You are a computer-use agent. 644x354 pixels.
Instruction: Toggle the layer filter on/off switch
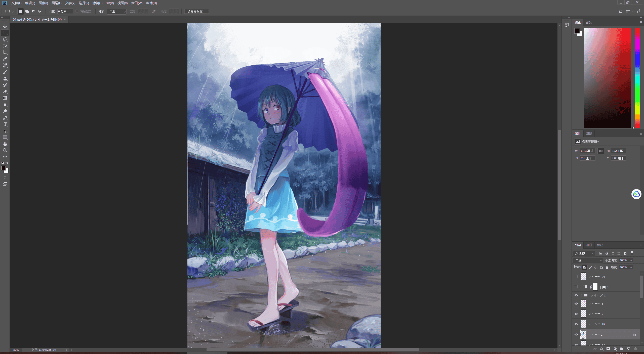click(x=632, y=253)
